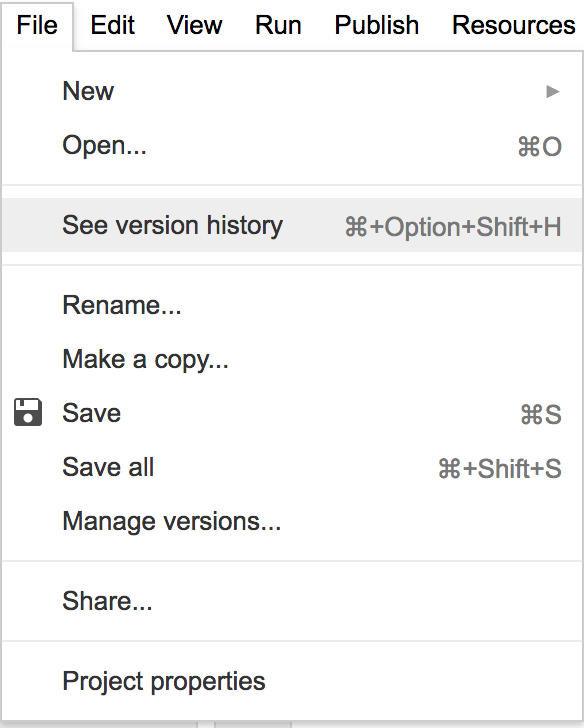
Task: Open Manage versions...
Action: [292, 521]
